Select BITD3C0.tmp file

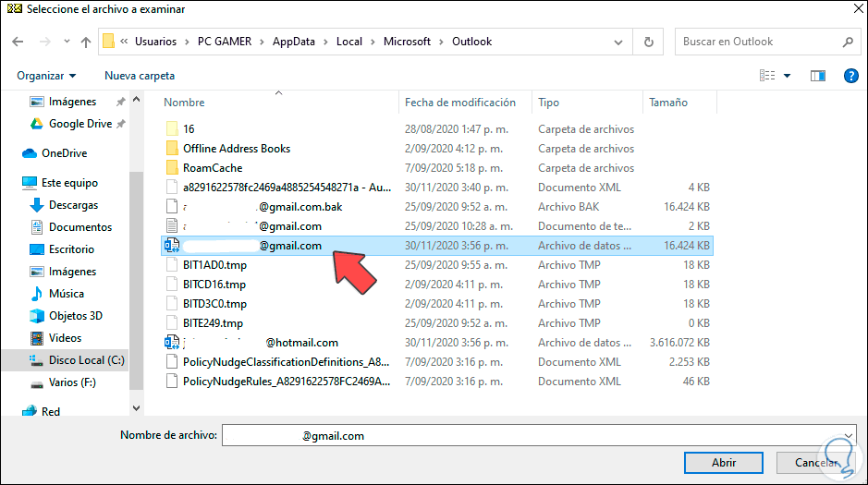click(214, 304)
